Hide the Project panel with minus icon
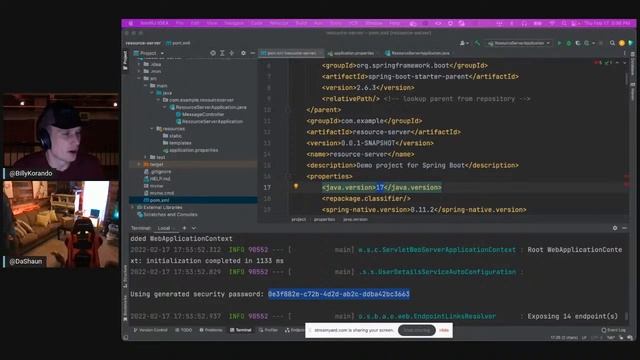Viewport: 640px width, 360px height. pos(253,53)
